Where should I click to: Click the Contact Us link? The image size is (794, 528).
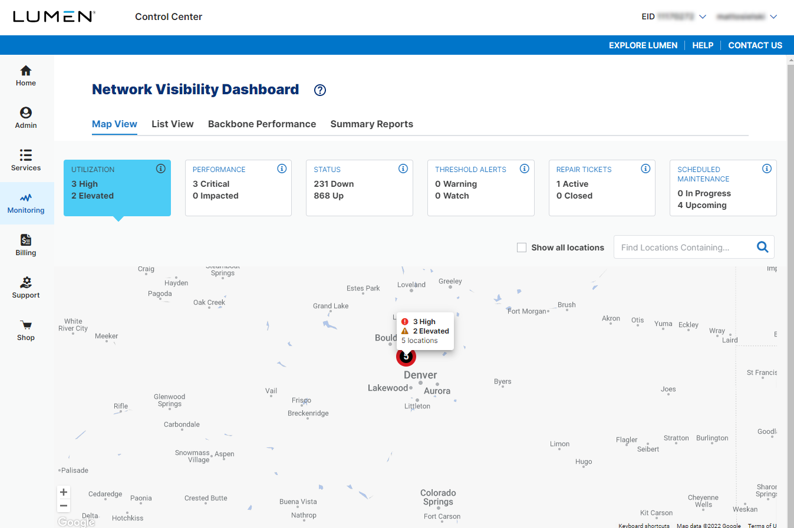755,45
